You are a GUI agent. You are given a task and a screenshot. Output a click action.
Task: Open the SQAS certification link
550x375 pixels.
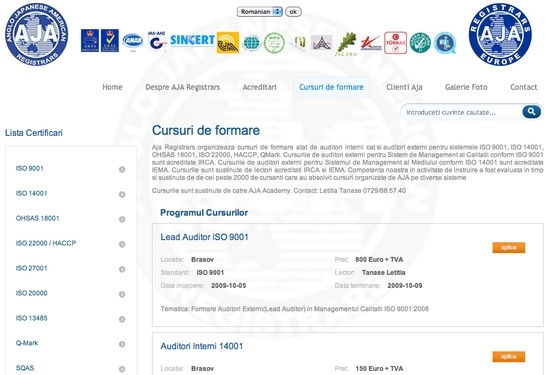coord(25,368)
